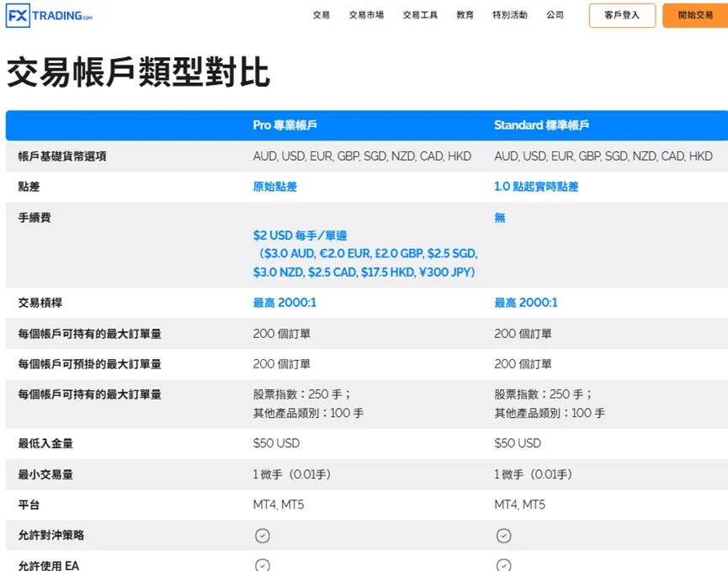Click the 最小交易量 row label
The height and width of the screenshot is (571, 728).
[45, 474]
